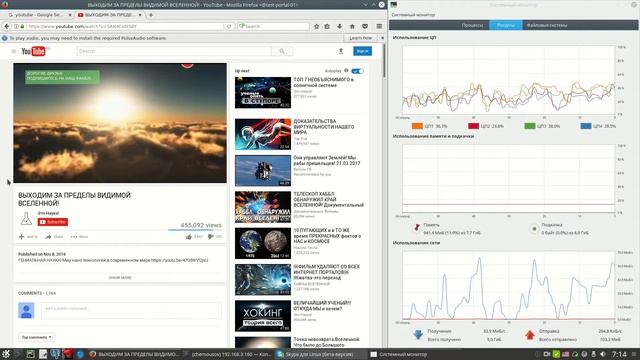
Task: Click the Получение blue download arrow
Action: [418, 335]
